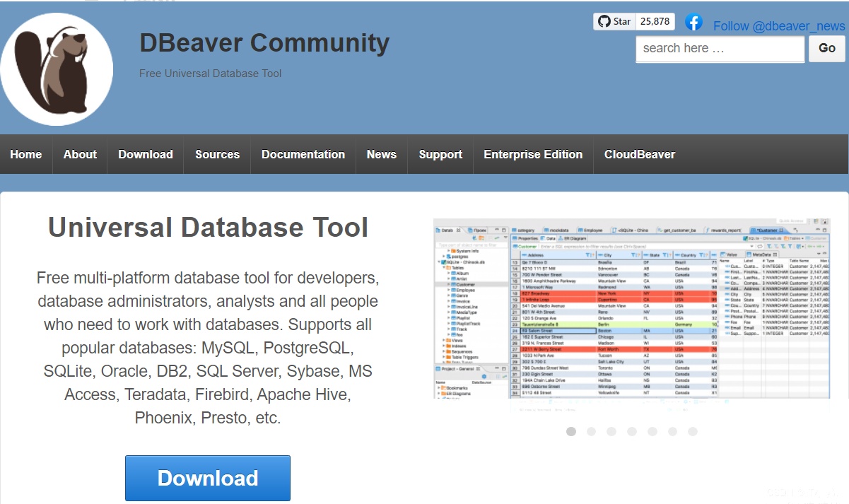The width and height of the screenshot is (849, 504).
Task: Open the Download menu item
Action: coord(146,154)
